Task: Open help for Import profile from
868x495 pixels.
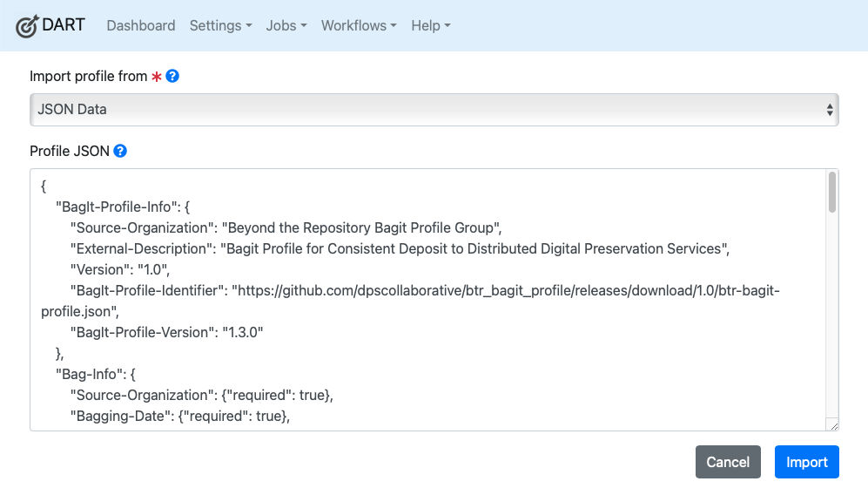Action: [172, 76]
